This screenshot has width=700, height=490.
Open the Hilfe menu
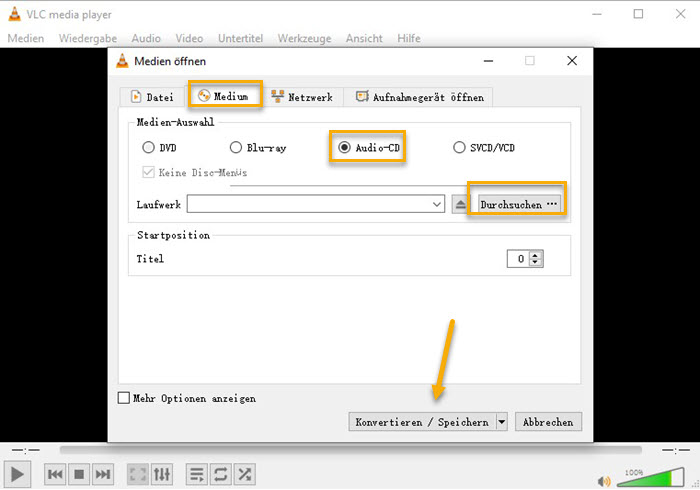[x=409, y=38]
